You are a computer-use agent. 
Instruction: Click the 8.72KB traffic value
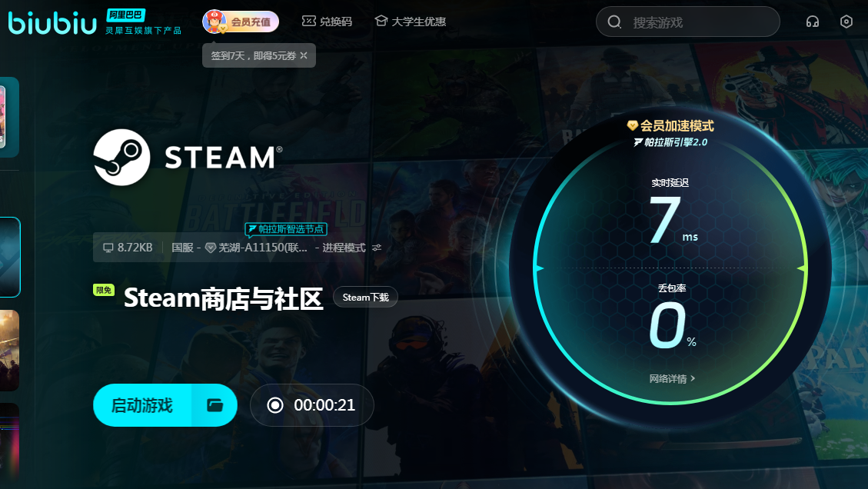[135, 248]
